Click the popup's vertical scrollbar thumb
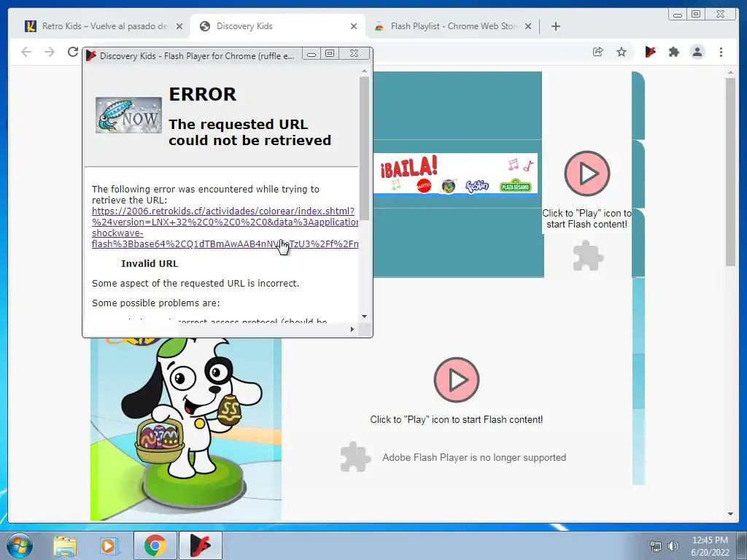 pyautogui.click(x=365, y=148)
